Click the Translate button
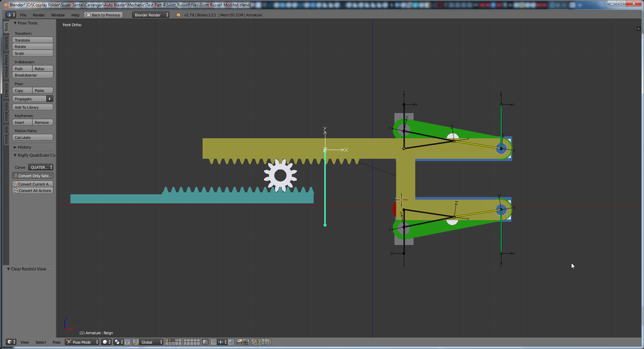This screenshot has height=349, width=644. 33,40
